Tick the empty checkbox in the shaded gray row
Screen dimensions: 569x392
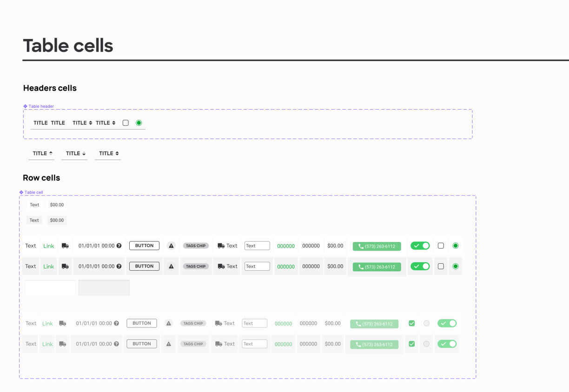click(441, 266)
